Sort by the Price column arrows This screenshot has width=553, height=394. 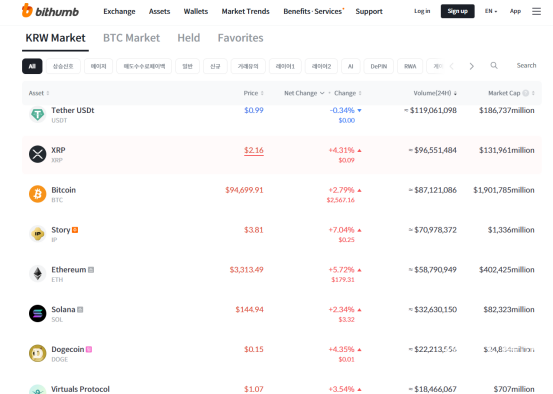262,93
